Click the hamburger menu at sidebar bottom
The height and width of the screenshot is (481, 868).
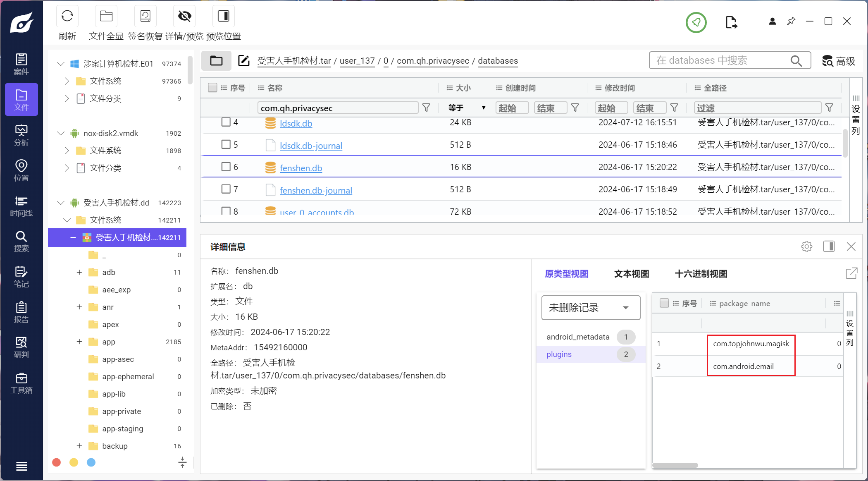point(21,466)
